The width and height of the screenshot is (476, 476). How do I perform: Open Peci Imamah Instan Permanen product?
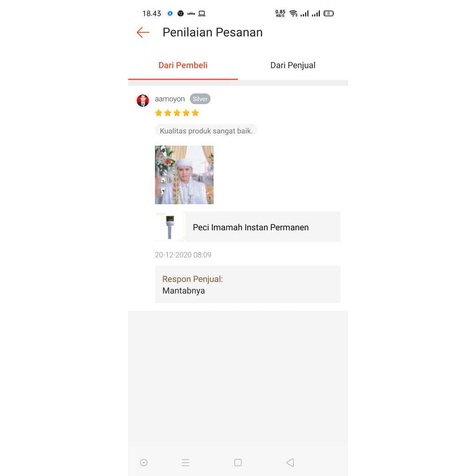click(251, 227)
